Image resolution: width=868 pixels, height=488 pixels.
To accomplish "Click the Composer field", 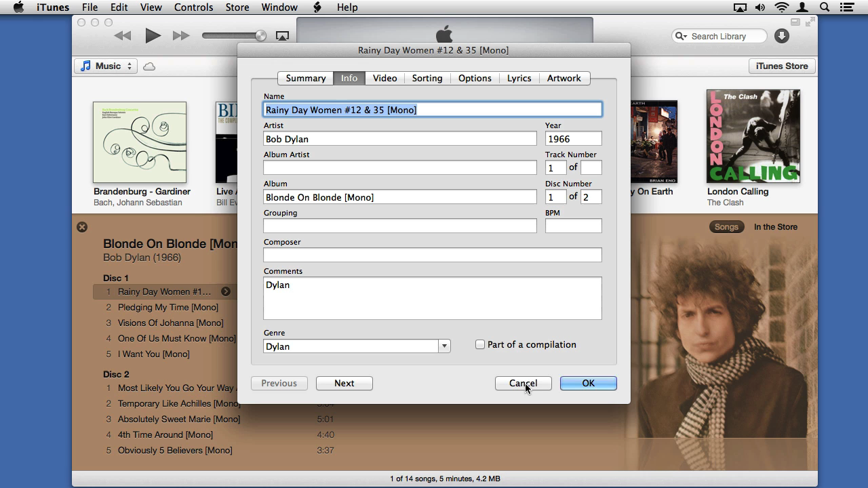I will [x=433, y=255].
